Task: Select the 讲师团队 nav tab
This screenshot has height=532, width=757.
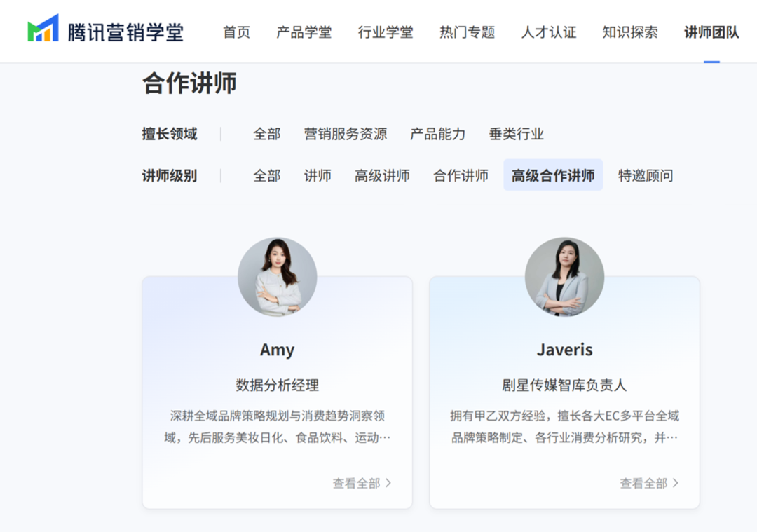Action: pos(711,32)
